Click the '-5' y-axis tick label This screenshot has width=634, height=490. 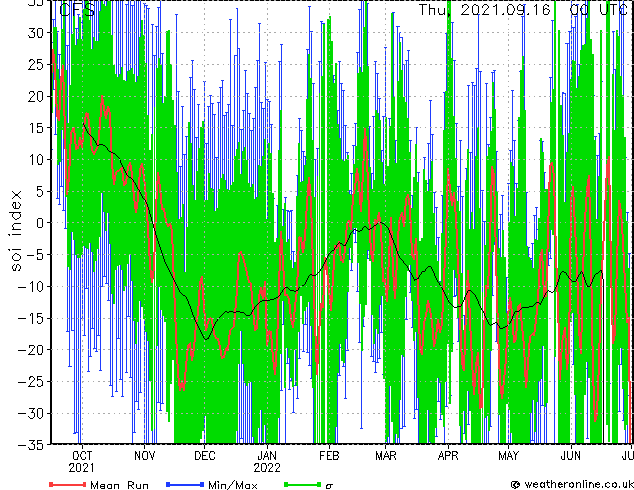pos(35,255)
